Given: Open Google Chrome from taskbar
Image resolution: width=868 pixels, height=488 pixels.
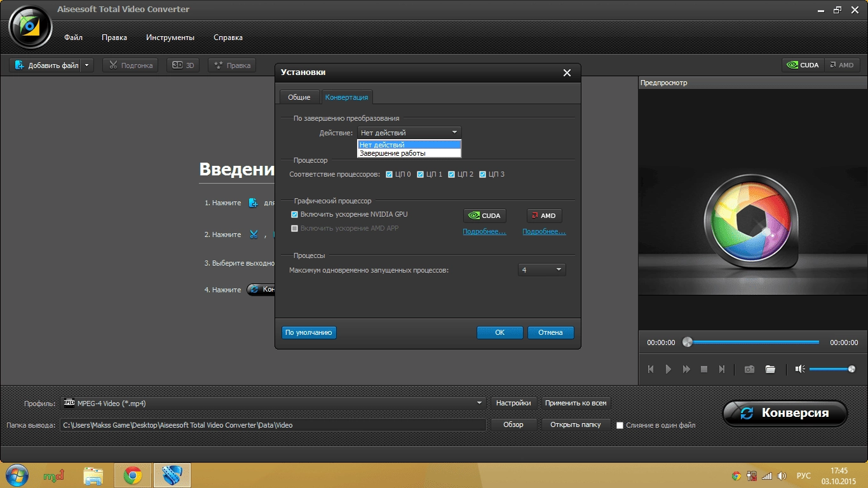Looking at the screenshot, I should [x=133, y=475].
